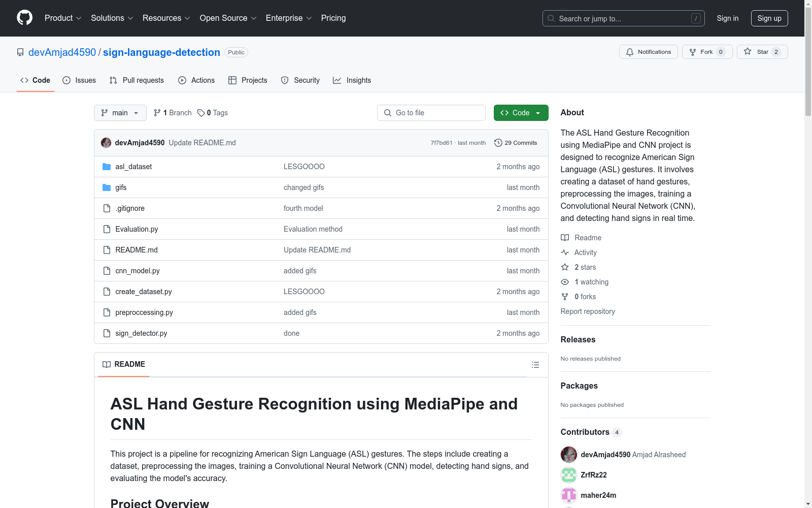Switch to the Issues tab
Viewport: 812px width, 508px height.
[x=79, y=80]
